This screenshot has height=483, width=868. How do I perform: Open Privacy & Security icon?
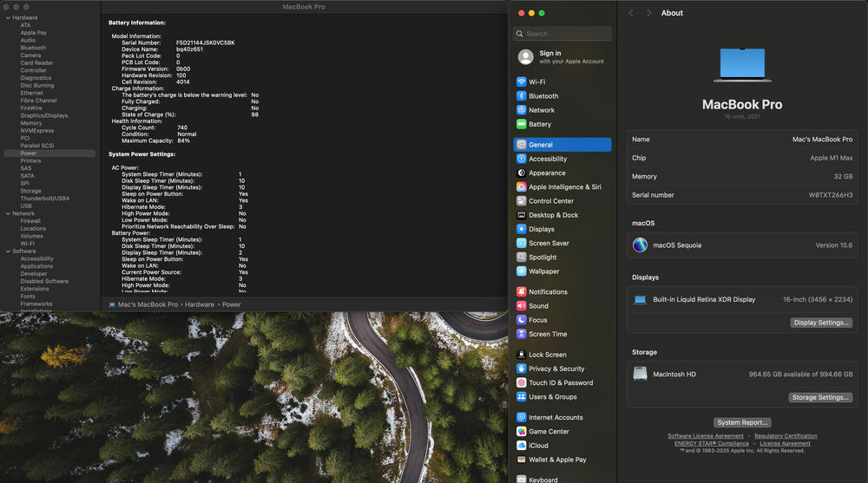point(521,369)
